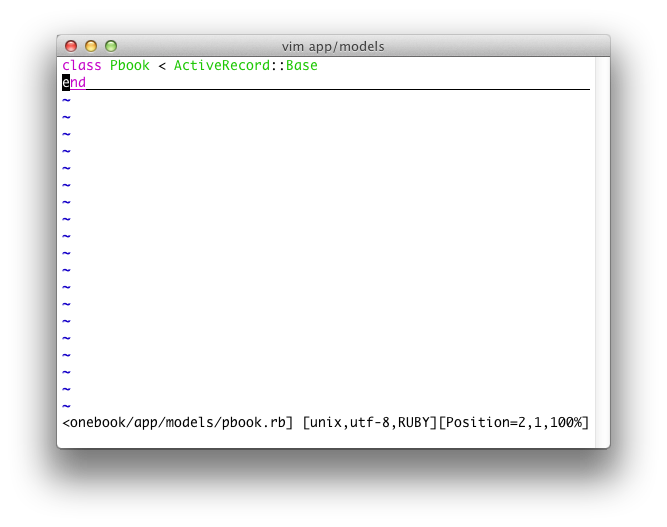667x527 pixels.
Task: Click the window title 'vim app/models'
Action: pos(333,46)
